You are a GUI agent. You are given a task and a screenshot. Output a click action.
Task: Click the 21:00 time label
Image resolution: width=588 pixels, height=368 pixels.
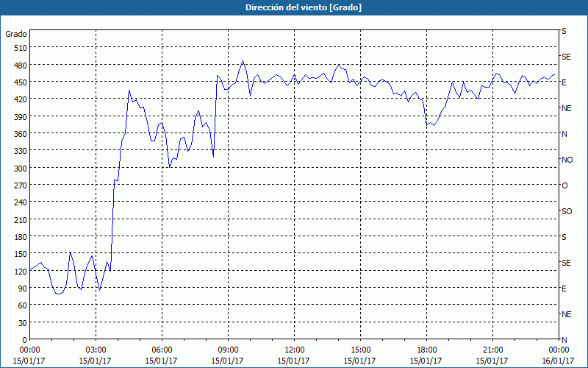[492, 350]
